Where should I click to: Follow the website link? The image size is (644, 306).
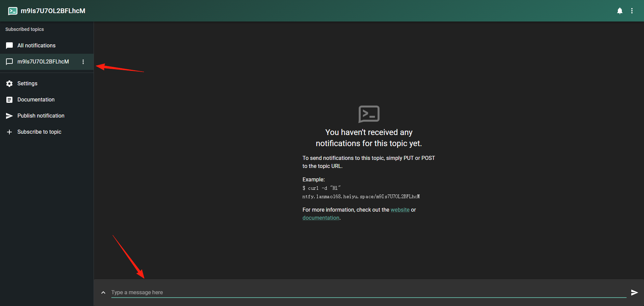point(400,210)
